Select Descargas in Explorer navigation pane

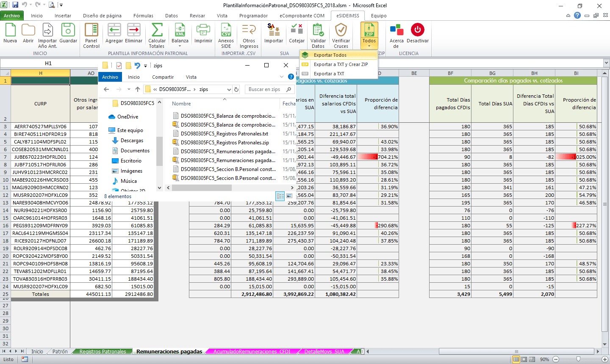(x=132, y=141)
